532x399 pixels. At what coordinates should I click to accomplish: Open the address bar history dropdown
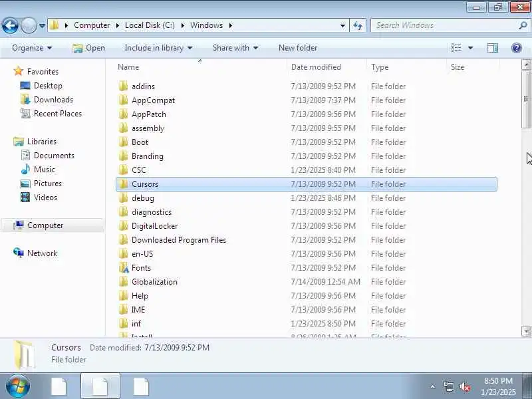point(342,25)
